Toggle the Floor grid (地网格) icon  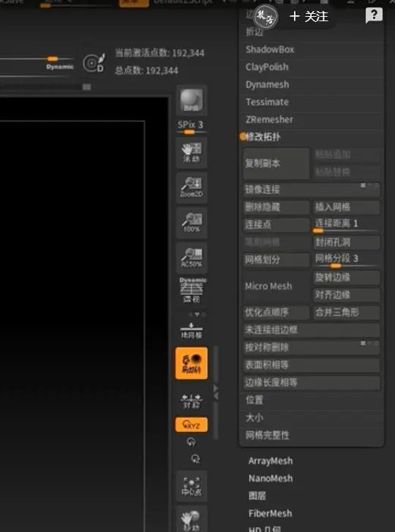192,331
